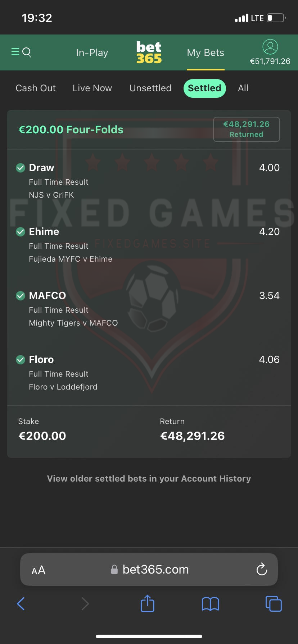Tap Safari reload page icon
The height and width of the screenshot is (644, 298).
[x=262, y=569]
